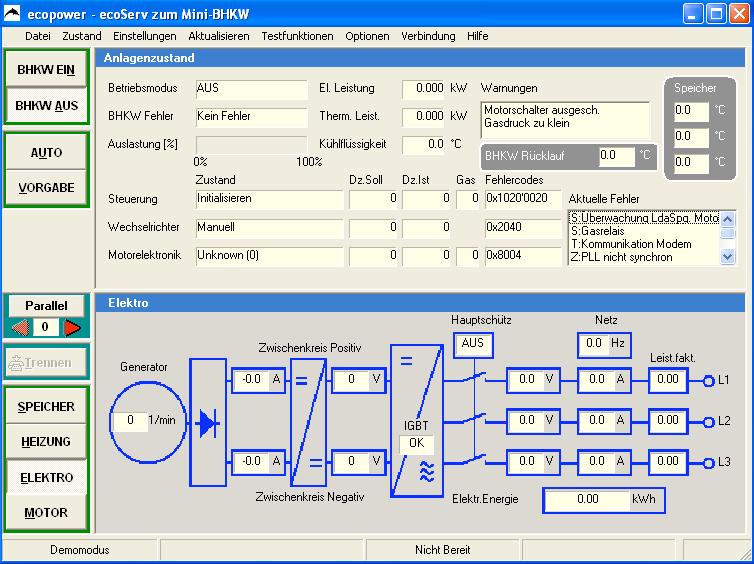Click the Fehlercode 0x2040 field
The image size is (754, 564).
coord(523,227)
